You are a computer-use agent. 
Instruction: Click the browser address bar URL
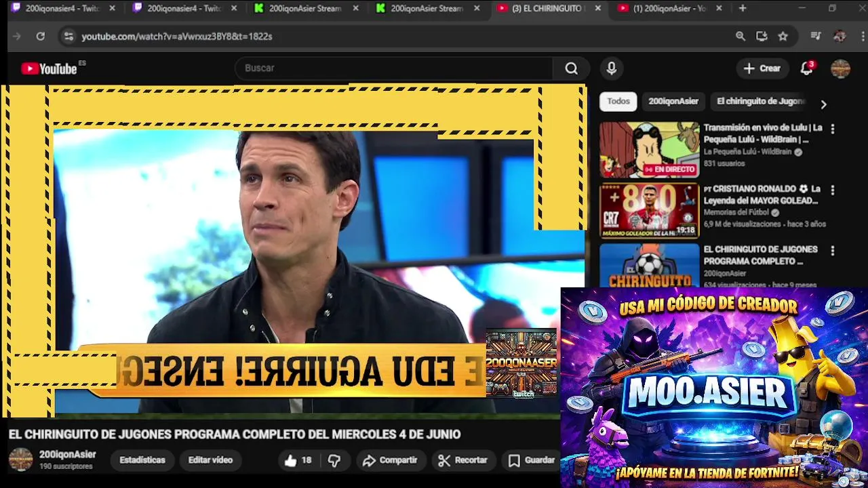coord(177,37)
